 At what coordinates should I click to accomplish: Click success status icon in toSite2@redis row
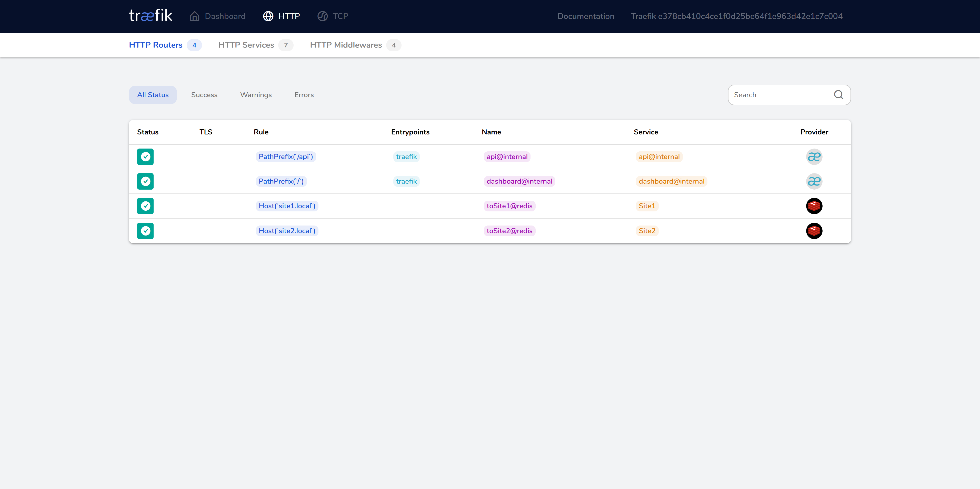[x=145, y=231]
